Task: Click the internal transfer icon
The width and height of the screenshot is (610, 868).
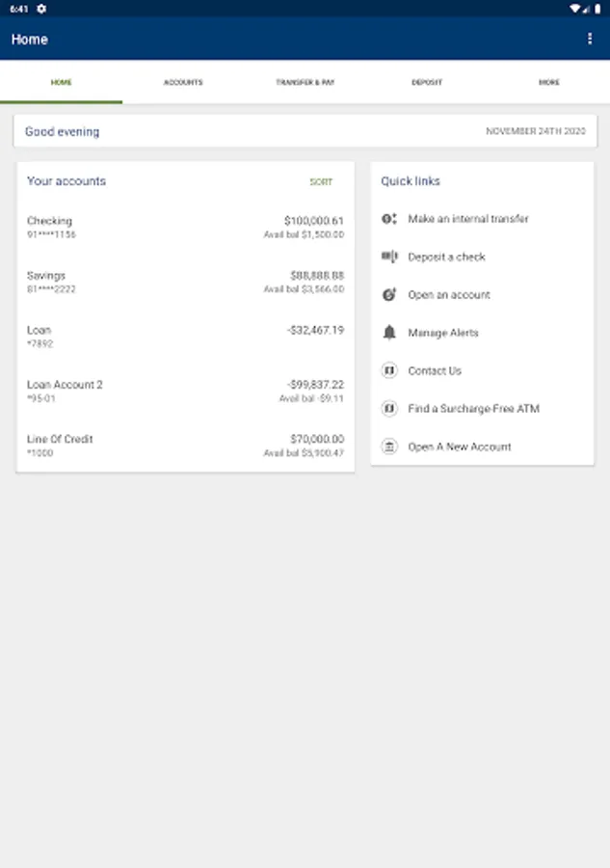Action: tap(389, 219)
